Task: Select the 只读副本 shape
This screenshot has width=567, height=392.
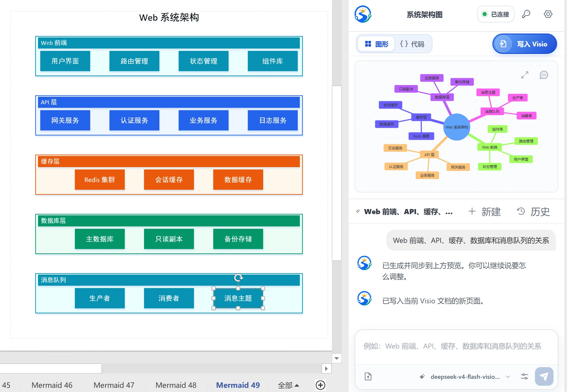Action: click(169, 239)
